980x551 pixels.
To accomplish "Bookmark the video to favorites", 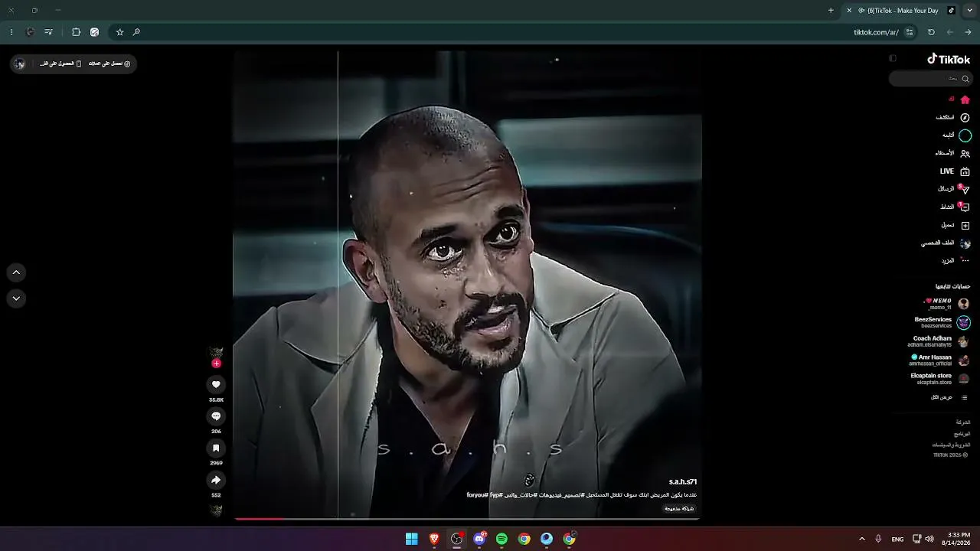I will click(216, 448).
